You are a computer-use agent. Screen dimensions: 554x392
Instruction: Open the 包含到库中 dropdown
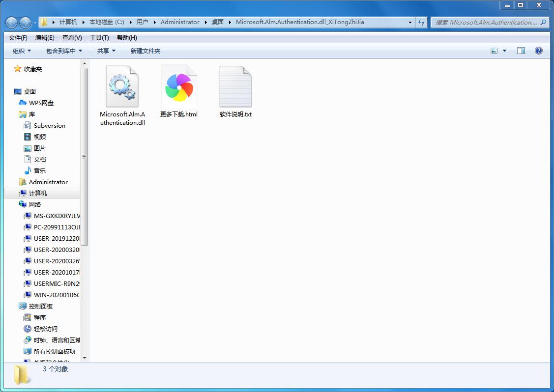click(x=64, y=51)
